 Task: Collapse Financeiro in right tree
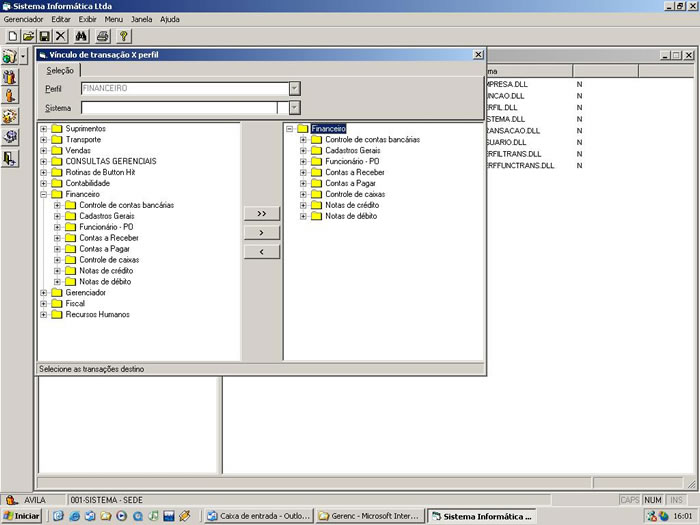(x=290, y=129)
